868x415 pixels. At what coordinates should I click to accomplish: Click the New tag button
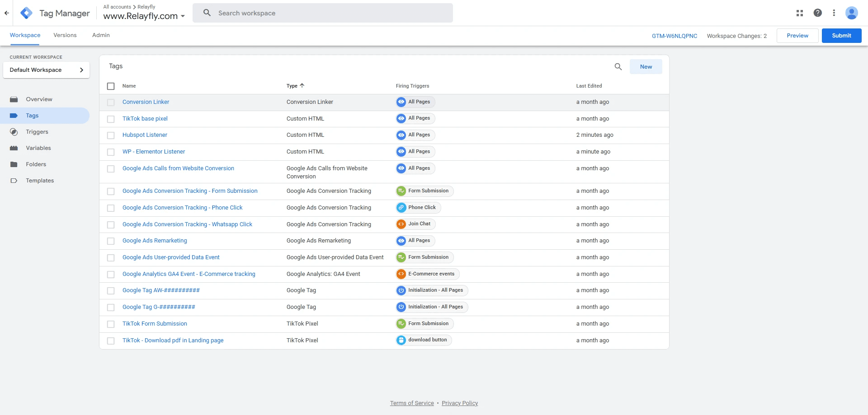point(646,67)
